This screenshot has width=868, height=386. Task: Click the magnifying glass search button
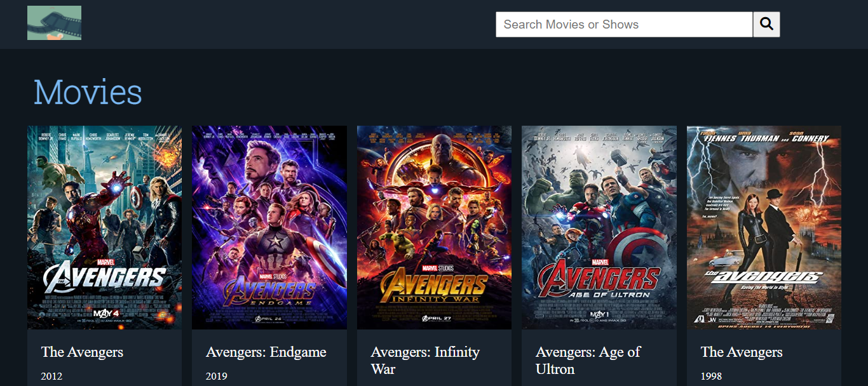(766, 24)
